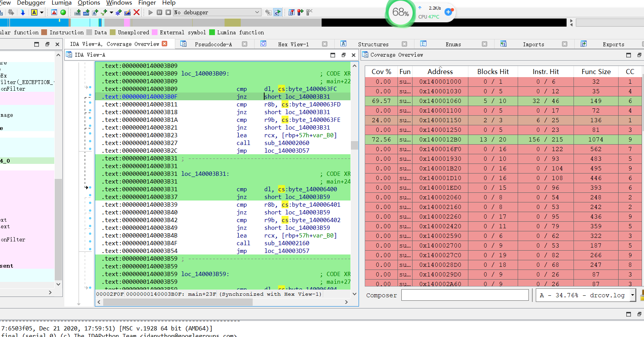644x337 pixels.
Task: Click the breakpoint list toolbar icon
Action: 292,12
